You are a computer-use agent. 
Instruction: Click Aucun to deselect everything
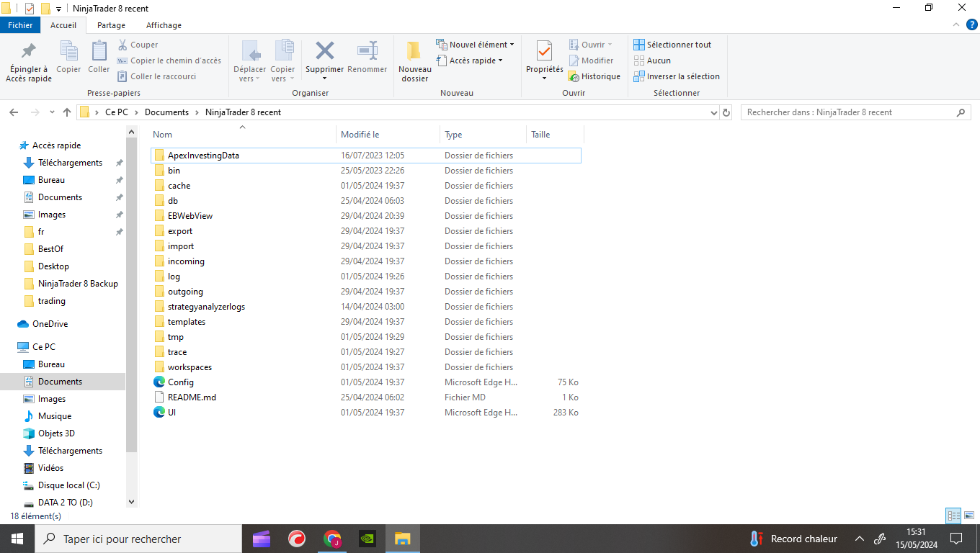pos(652,60)
